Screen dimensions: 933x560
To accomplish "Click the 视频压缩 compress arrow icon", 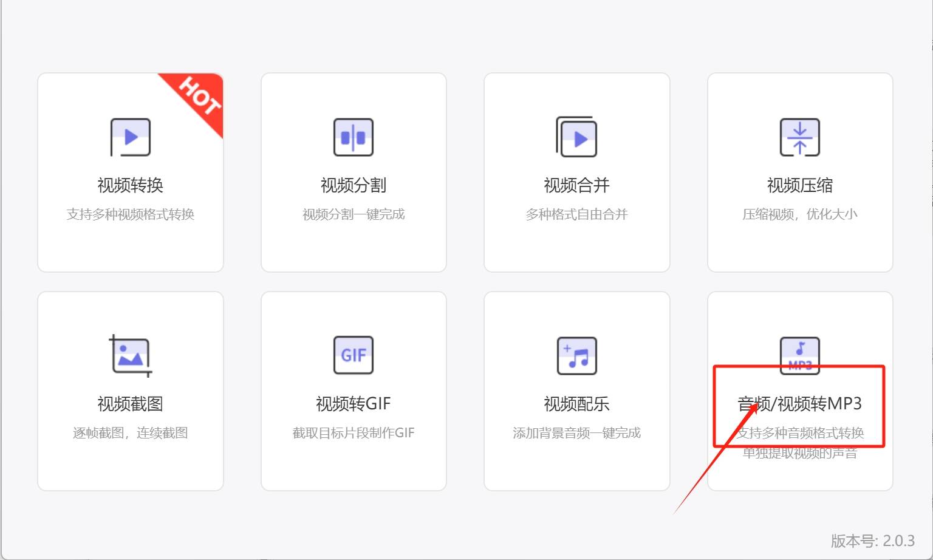I will pyautogui.click(x=799, y=137).
